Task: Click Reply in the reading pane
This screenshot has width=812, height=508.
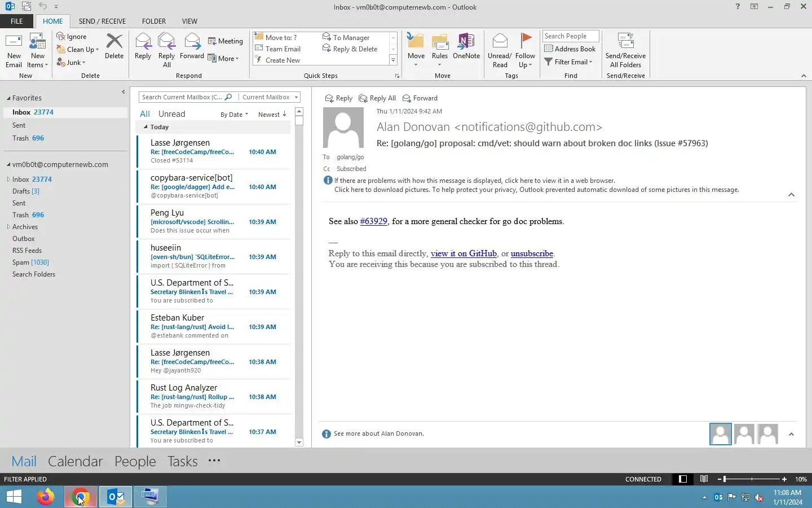Action: tap(338, 98)
